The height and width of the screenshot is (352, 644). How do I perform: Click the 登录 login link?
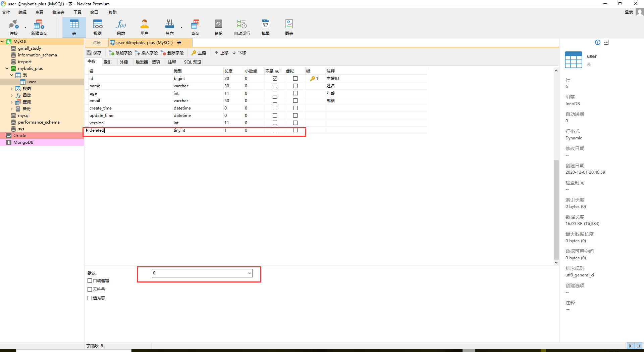coord(629,12)
